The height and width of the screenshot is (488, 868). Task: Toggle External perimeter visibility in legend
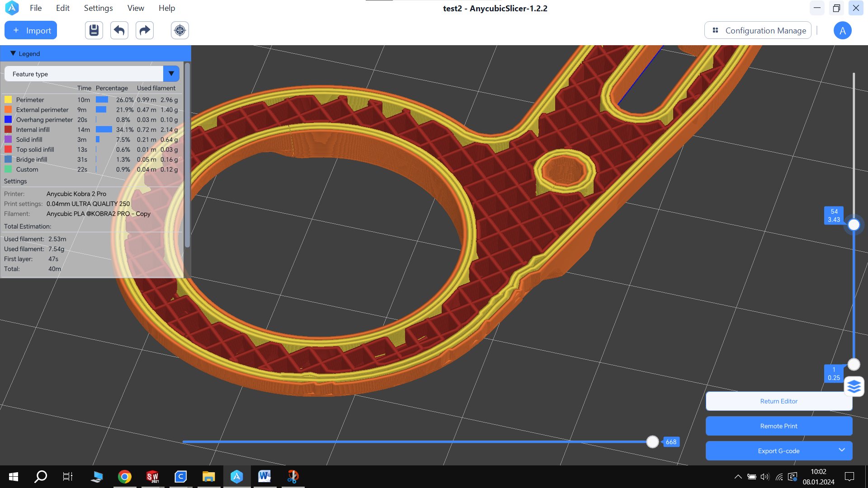click(x=8, y=110)
